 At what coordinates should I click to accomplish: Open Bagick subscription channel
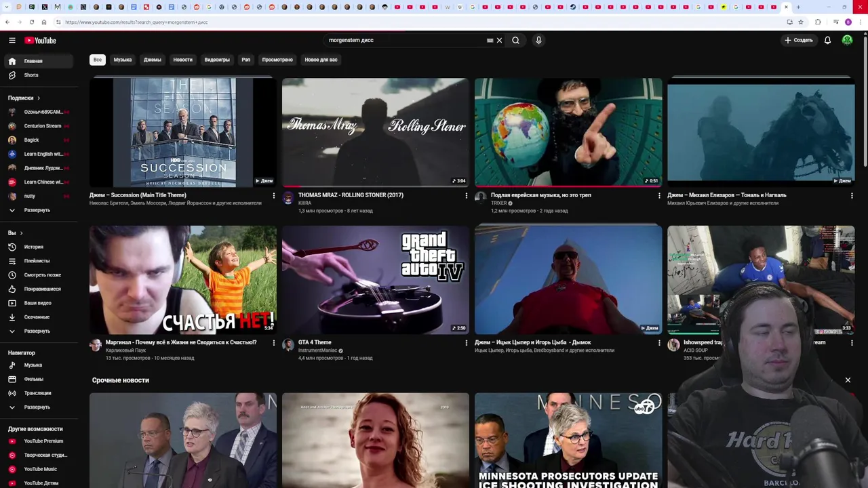coord(39,140)
